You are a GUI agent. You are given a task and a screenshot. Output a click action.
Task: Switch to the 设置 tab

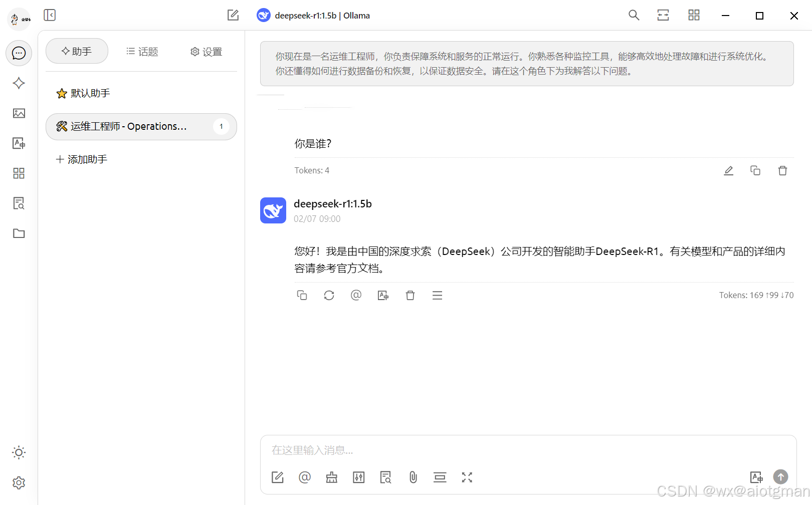pos(206,52)
